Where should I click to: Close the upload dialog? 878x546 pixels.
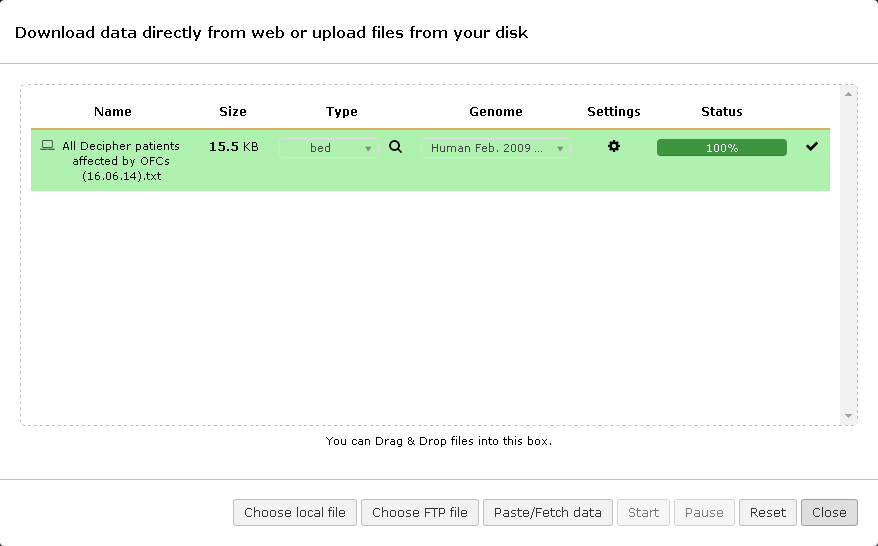pos(829,512)
